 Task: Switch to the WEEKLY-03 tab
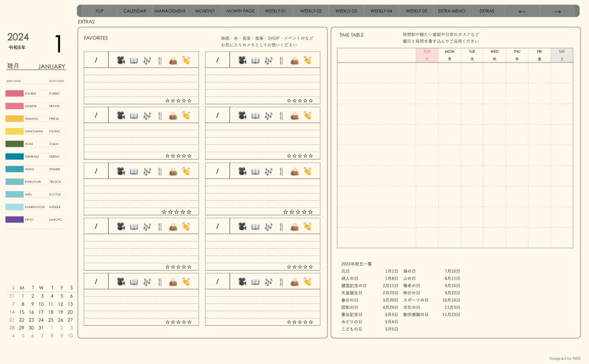(346, 11)
